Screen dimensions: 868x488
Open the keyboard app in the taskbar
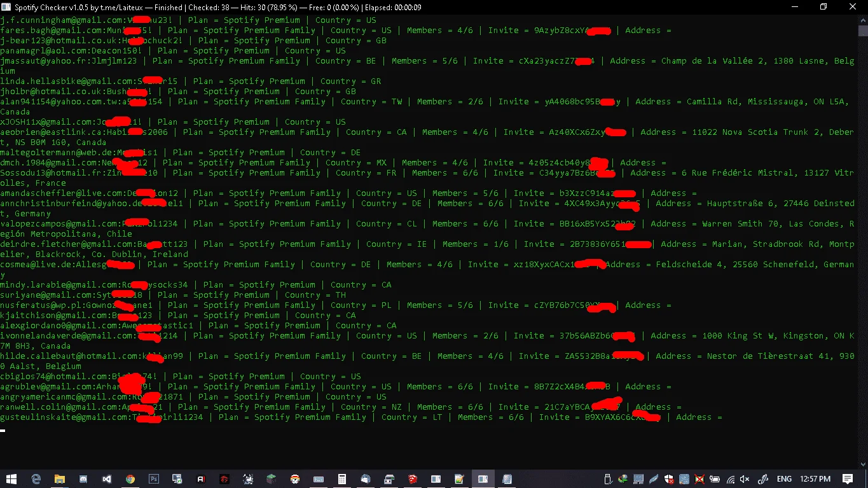tap(319, 479)
